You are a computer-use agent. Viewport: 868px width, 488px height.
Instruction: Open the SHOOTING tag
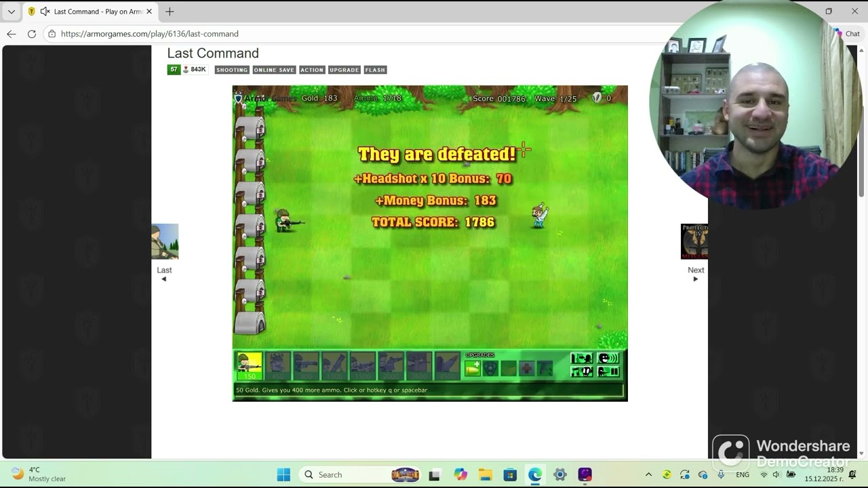232,70
